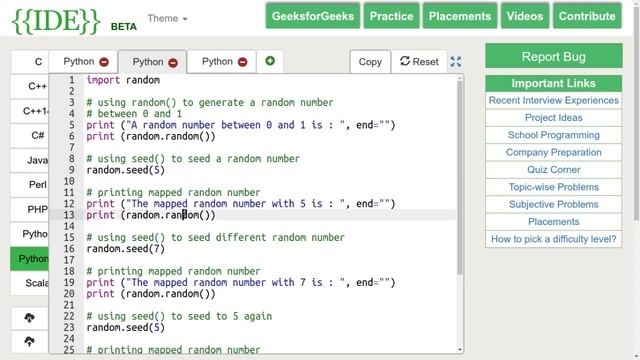Viewport: 640px width, 360px height.
Task: Open Subjective Problems link
Action: [x=554, y=204]
